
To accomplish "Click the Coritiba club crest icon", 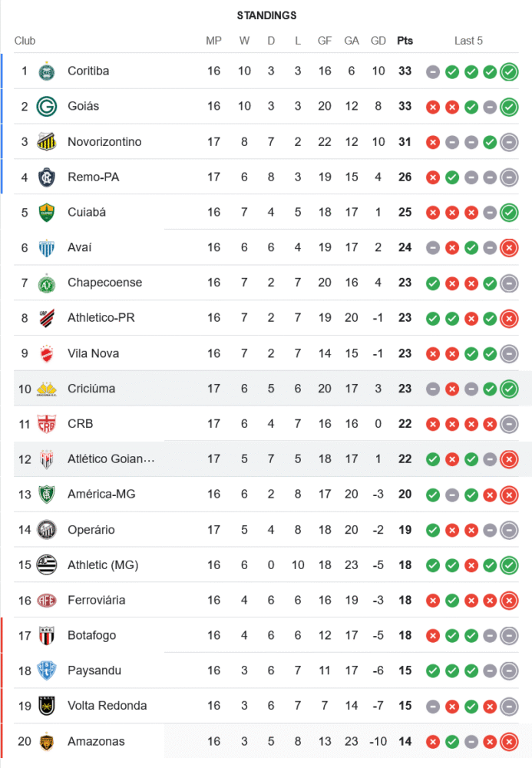I will coord(47,71).
